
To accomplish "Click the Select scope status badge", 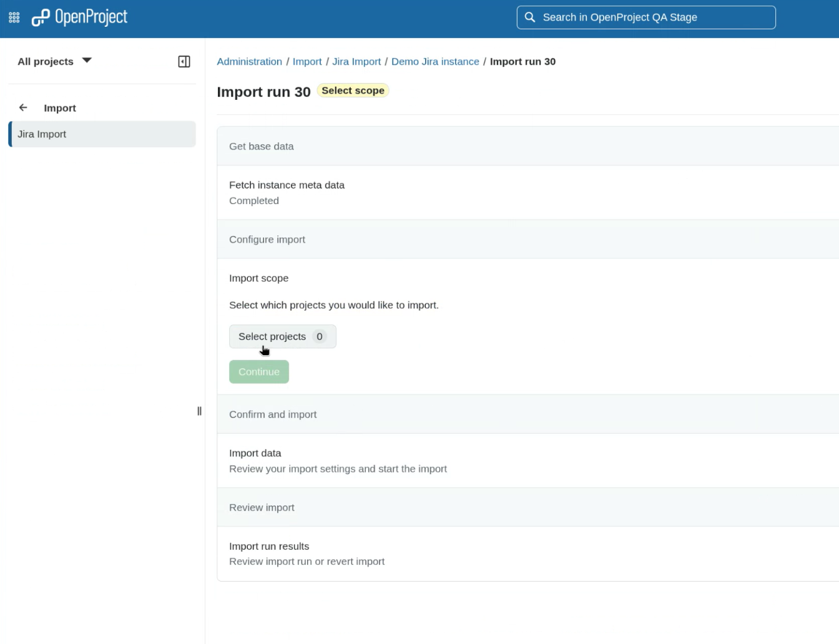I will pos(353,90).
